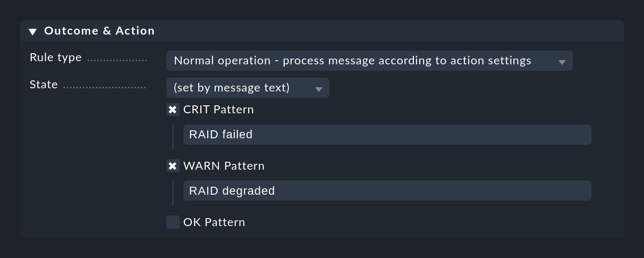Open the Rule type dropdown
Screen dimensions: 644x258
click(369, 61)
